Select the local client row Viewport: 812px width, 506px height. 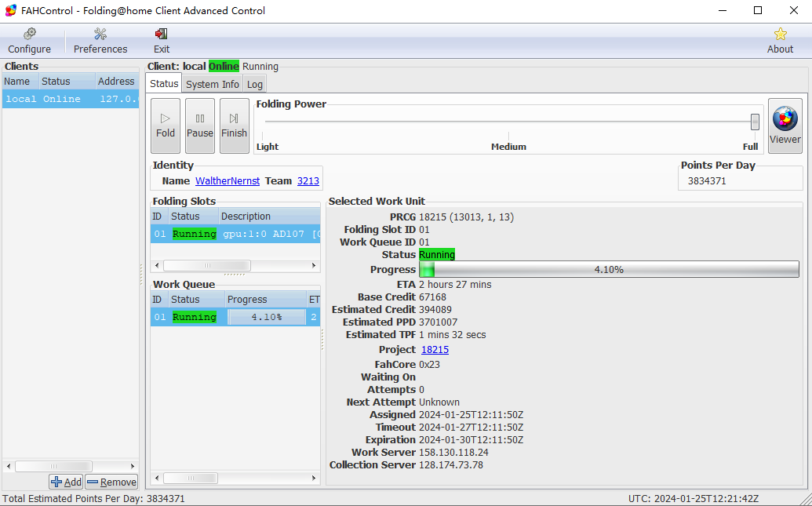pyautogui.click(x=71, y=99)
